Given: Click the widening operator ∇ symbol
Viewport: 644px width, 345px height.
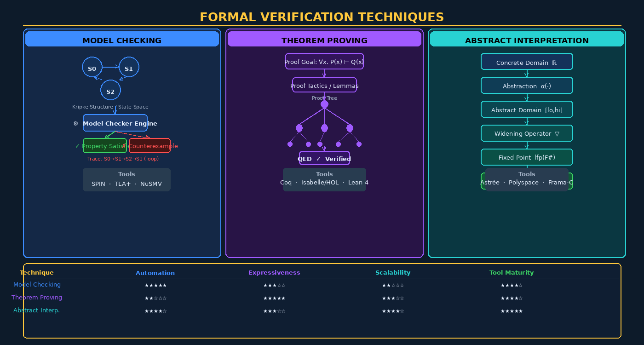Looking at the screenshot, I should point(557,133).
